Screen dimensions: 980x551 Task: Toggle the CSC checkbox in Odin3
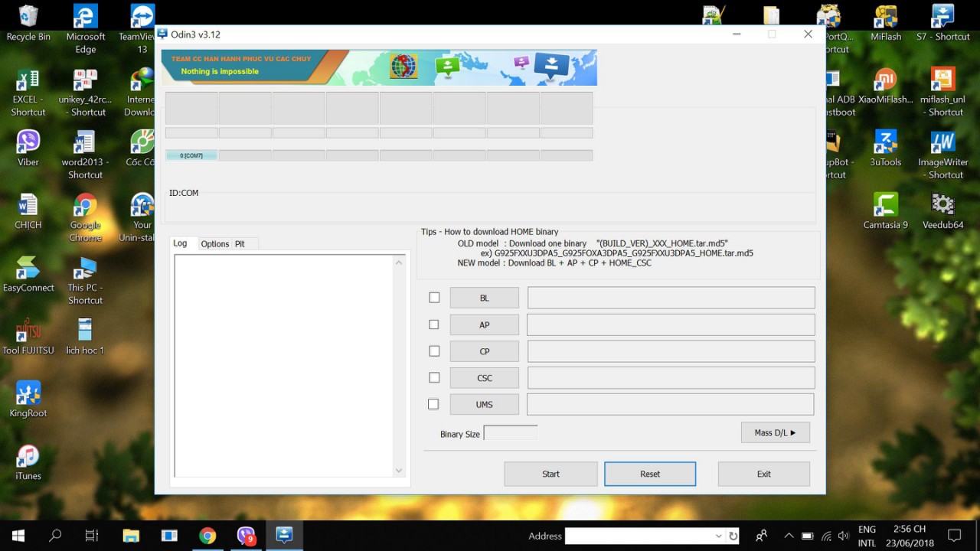[434, 377]
